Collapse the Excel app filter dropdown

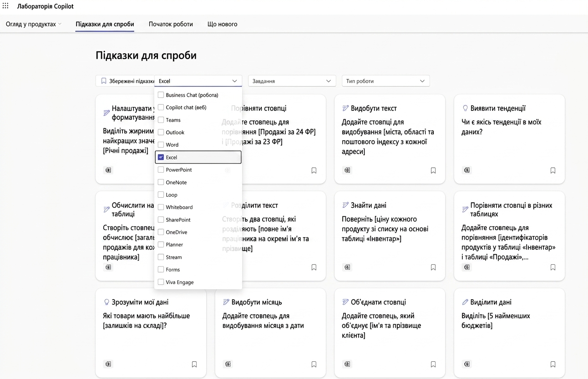tap(198, 81)
